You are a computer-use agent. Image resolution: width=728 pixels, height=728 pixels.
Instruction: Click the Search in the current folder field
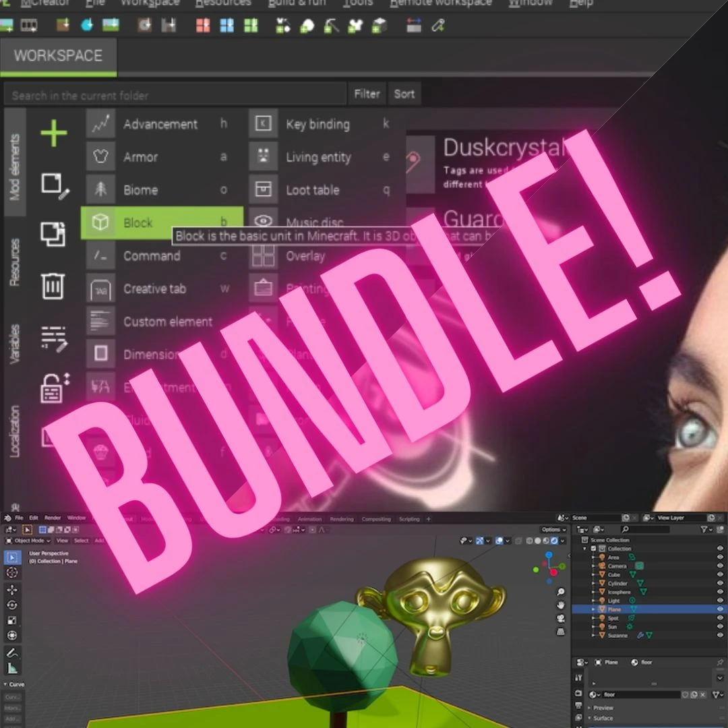(175, 95)
